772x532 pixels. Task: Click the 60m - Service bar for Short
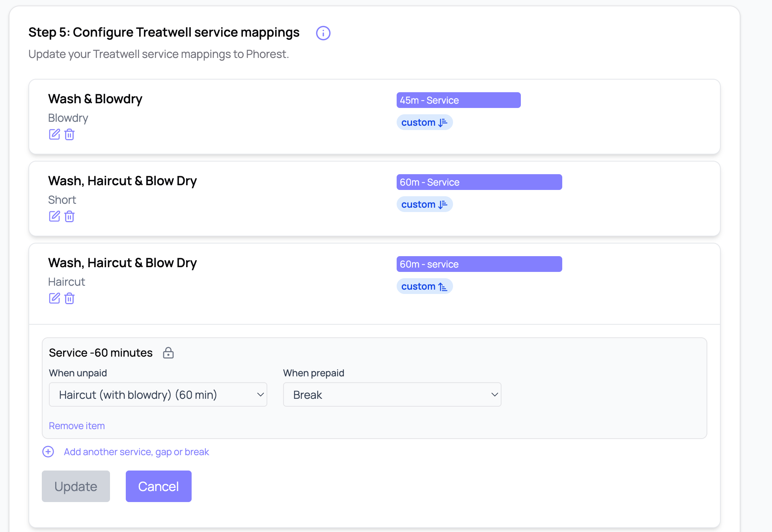pos(479,182)
